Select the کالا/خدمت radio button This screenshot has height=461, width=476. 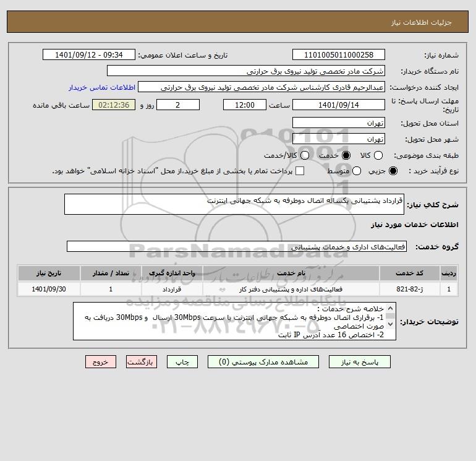(305, 155)
